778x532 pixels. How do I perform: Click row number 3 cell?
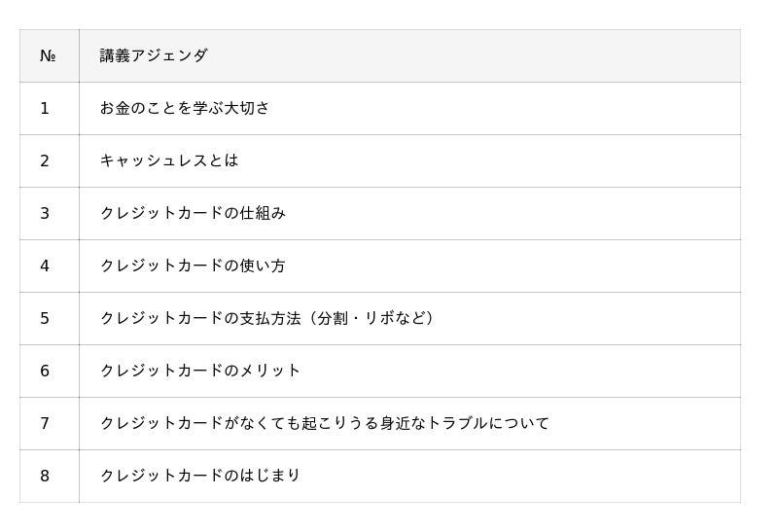45,214
